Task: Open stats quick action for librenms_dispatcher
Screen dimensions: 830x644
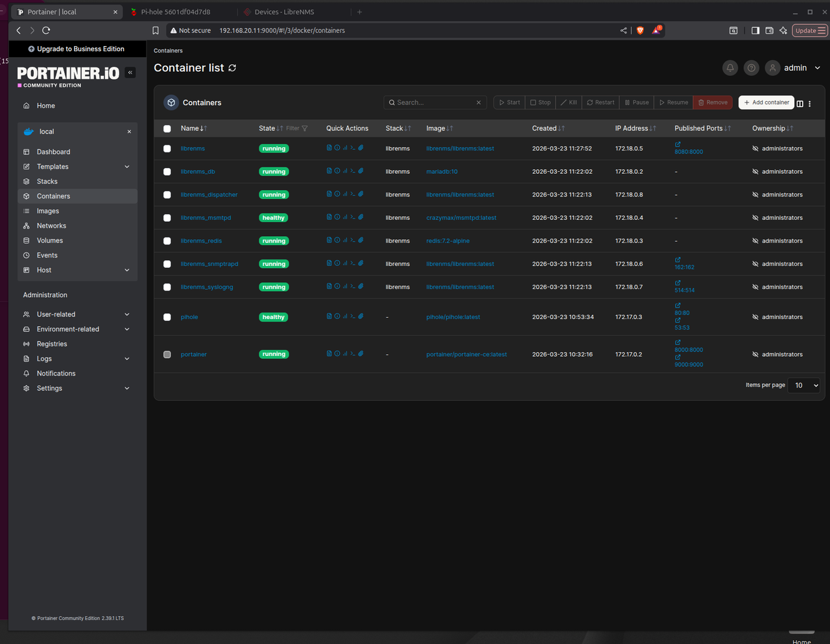Action: pyautogui.click(x=345, y=194)
